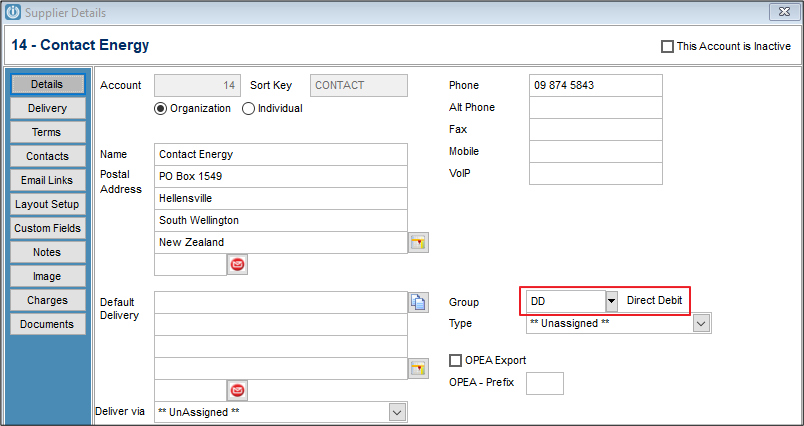
Task: Click the PO Box 1549 address line
Action: tap(281, 176)
